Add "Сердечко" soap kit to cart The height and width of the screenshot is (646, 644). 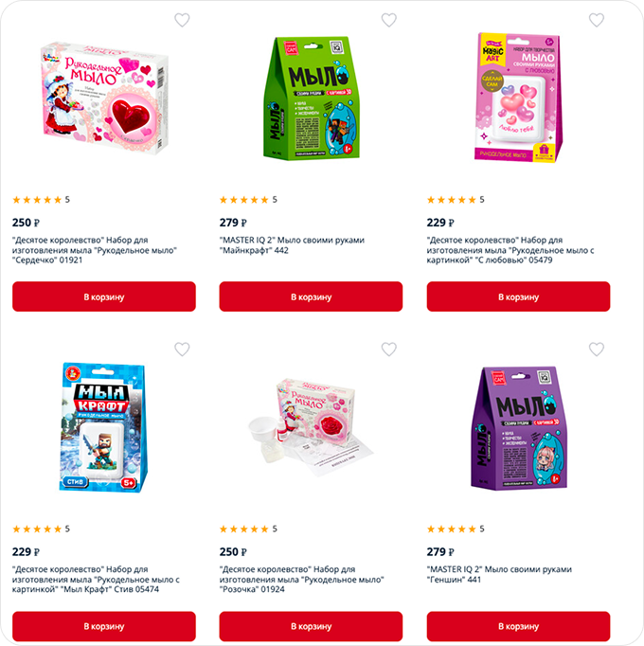coord(104,296)
